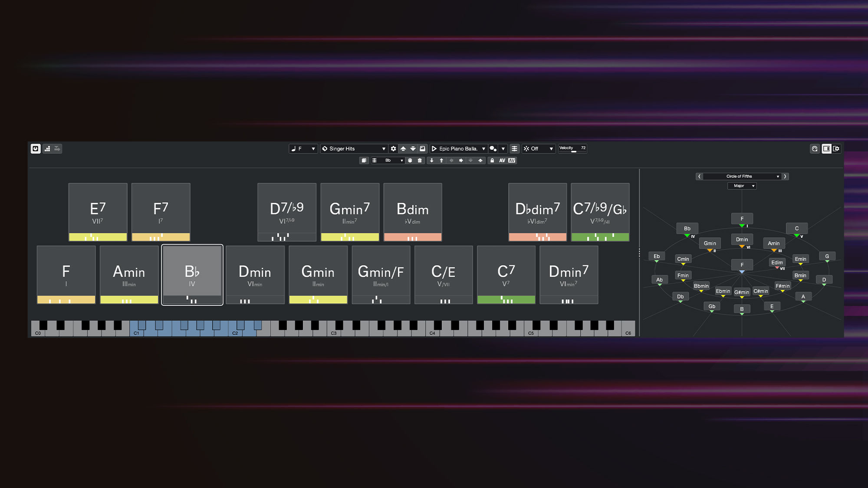The width and height of the screenshot is (868, 488).
Task: Select Amin in the circle of fifths
Action: point(774,243)
